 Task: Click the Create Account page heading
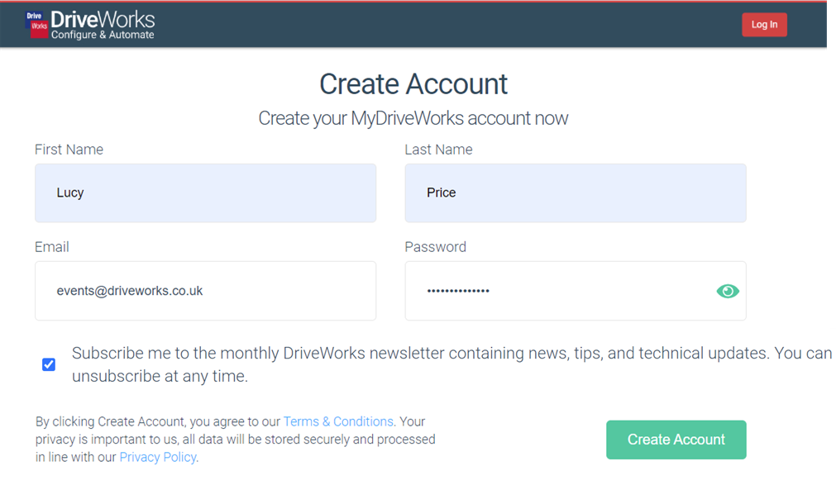[413, 84]
